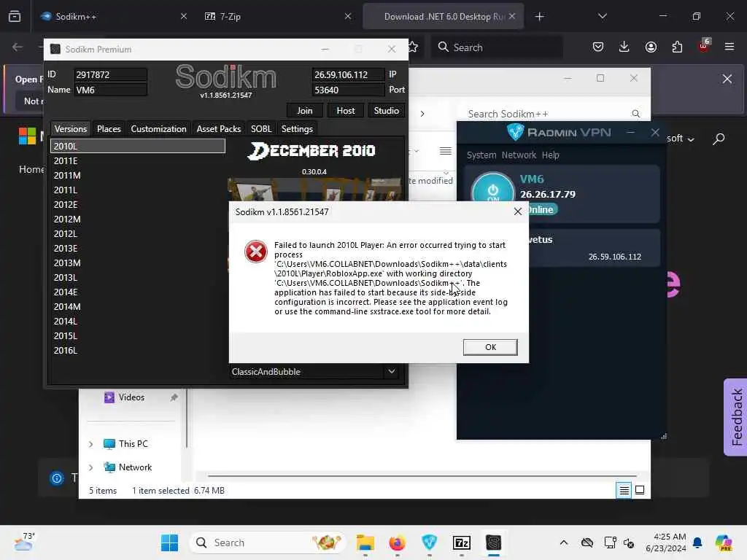Switch Explorer to large icons view

(x=640, y=490)
